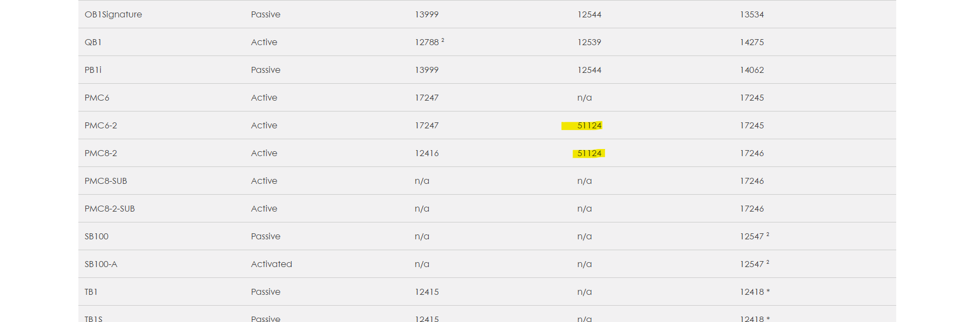Click PMC6 product name
This screenshot has width=980, height=322.
(x=97, y=98)
